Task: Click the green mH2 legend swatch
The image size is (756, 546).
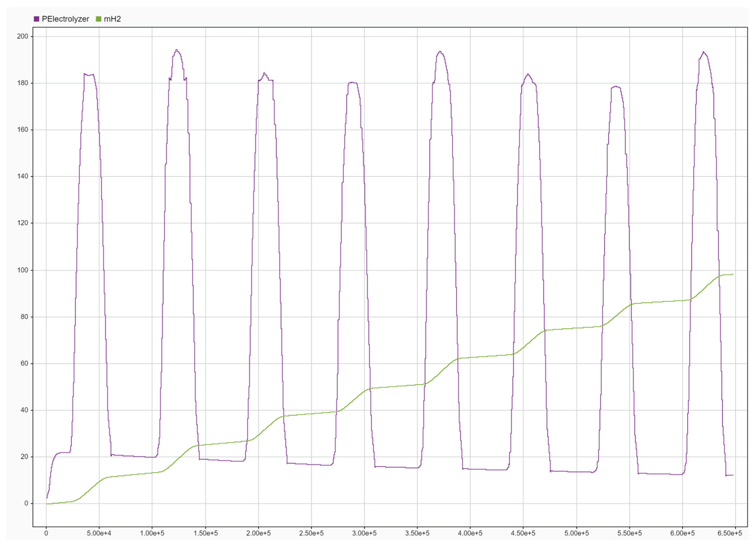Action: (98, 19)
